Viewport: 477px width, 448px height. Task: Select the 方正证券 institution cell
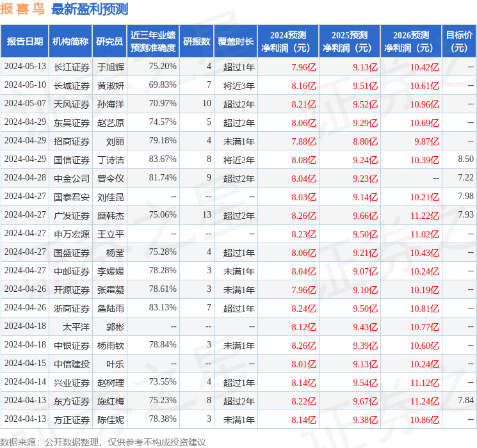(x=72, y=419)
